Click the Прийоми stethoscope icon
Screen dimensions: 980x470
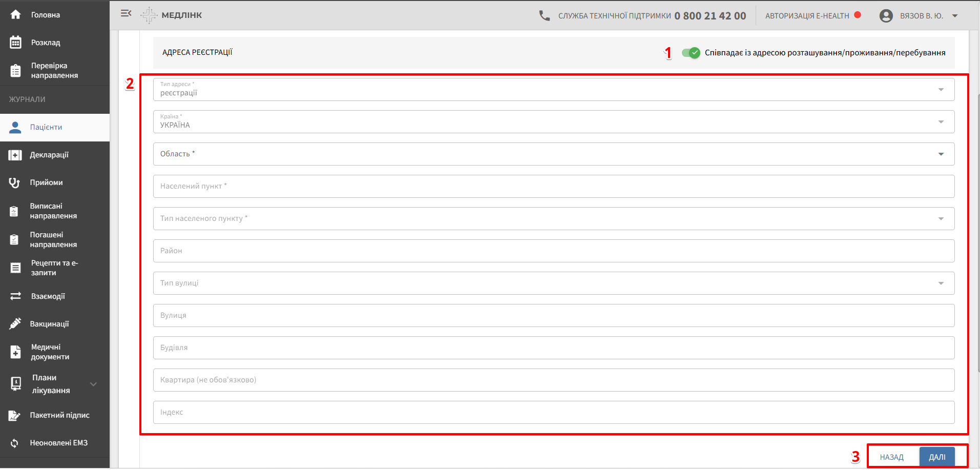point(14,182)
